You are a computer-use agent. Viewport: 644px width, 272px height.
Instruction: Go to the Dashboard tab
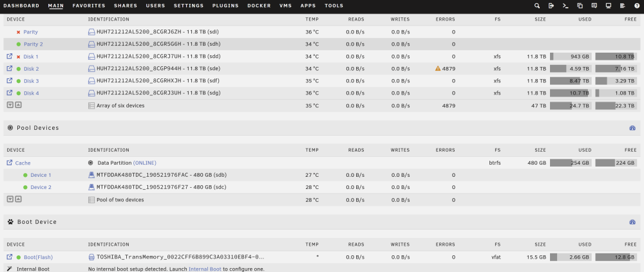click(x=21, y=6)
